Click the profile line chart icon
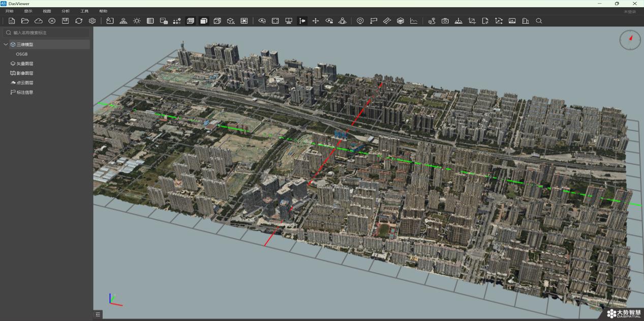Viewport: 644px width, 321px height. 414,21
